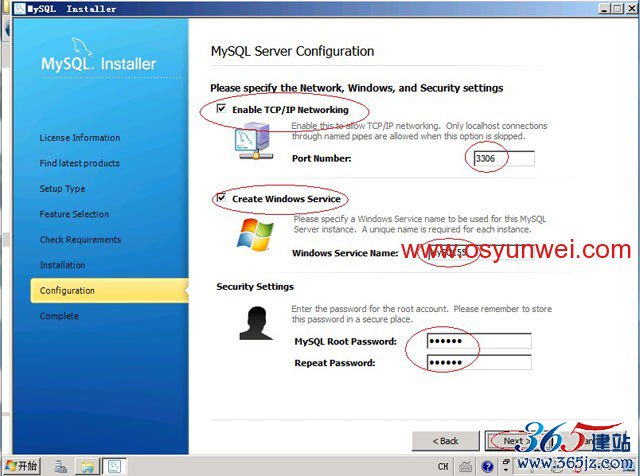Open the server manager taskbar icon
The image size is (640, 476).
point(61,466)
